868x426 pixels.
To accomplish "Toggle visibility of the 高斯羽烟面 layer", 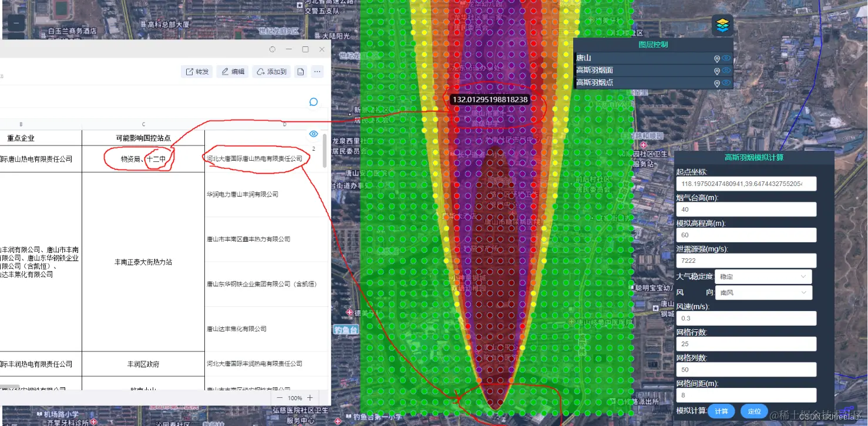I will pos(726,70).
